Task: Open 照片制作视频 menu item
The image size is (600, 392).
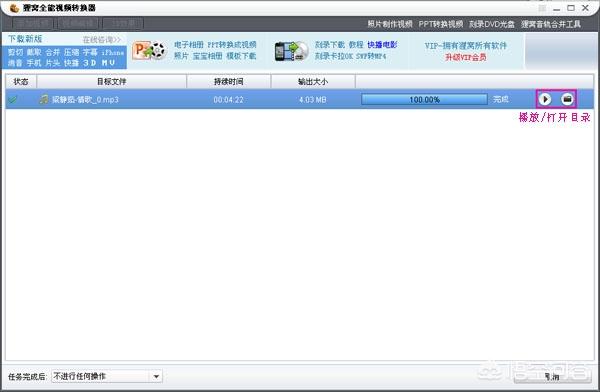Action: tap(390, 24)
